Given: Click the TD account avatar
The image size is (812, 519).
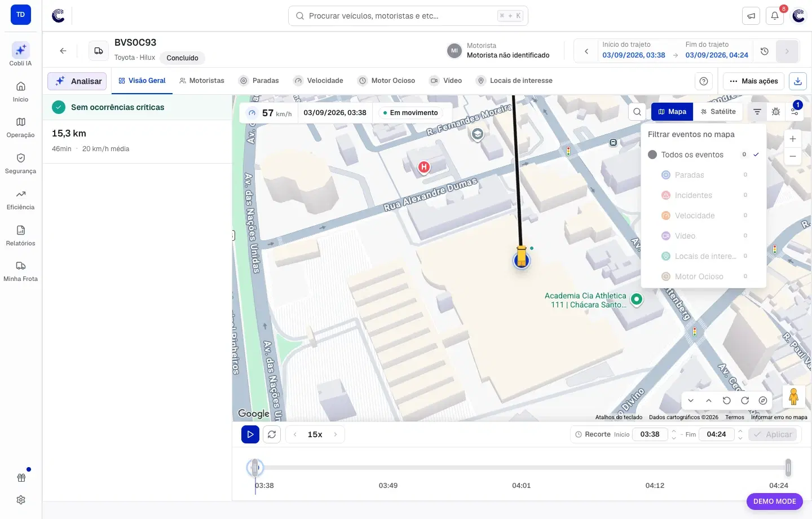Looking at the screenshot, I should (x=21, y=15).
